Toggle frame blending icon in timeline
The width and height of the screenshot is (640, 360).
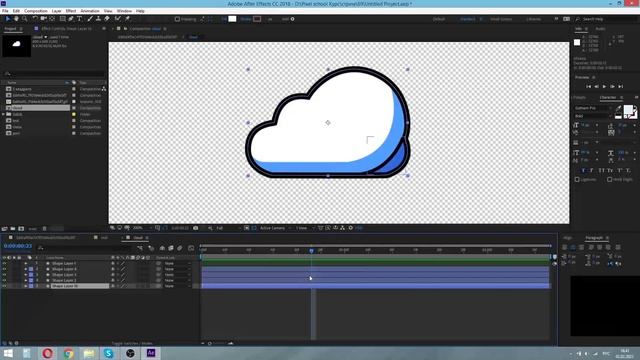[x=171, y=248]
